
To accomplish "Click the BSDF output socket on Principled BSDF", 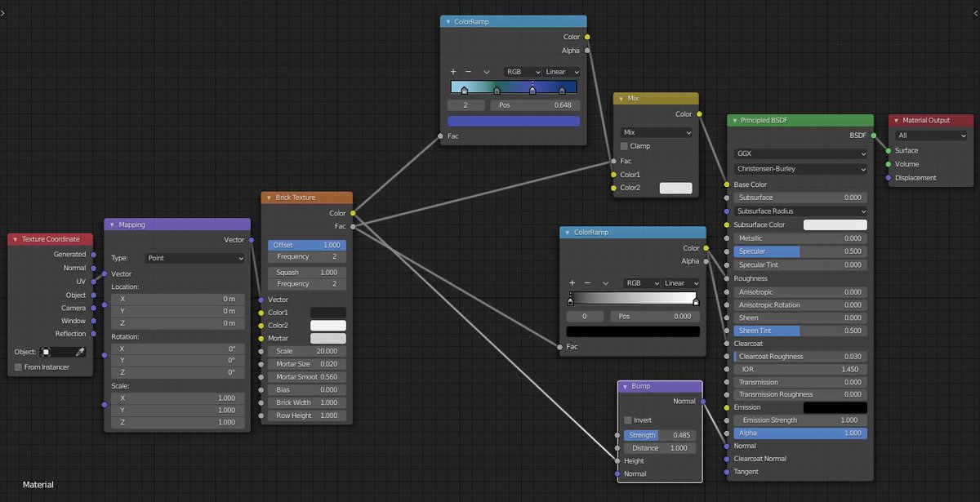I will pos(874,135).
